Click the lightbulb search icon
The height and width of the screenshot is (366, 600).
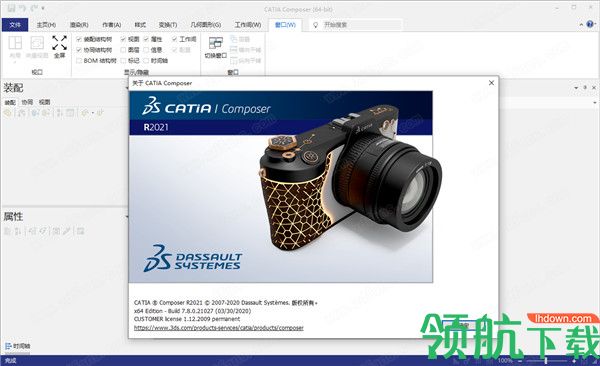pos(316,25)
